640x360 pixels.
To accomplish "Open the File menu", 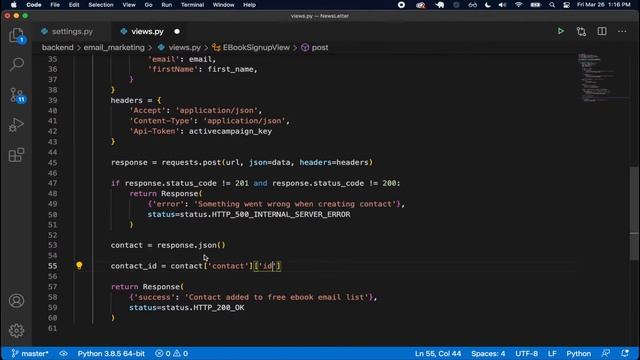I will click(x=55, y=5).
